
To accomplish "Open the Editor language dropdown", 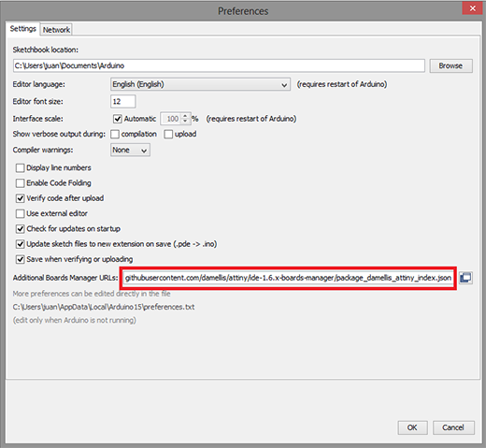I will click(x=200, y=84).
